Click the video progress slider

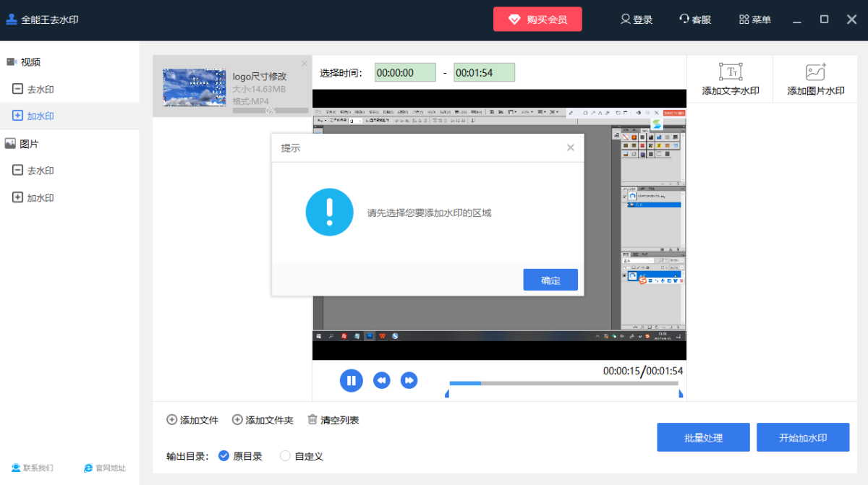click(563, 383)
